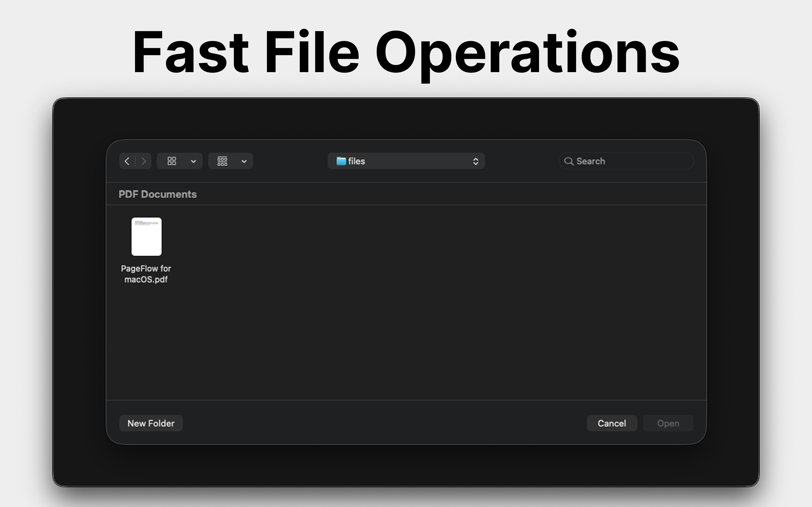812x507 pixels.
Task: Expand the grouping options chevron
Action: point(244,161)
